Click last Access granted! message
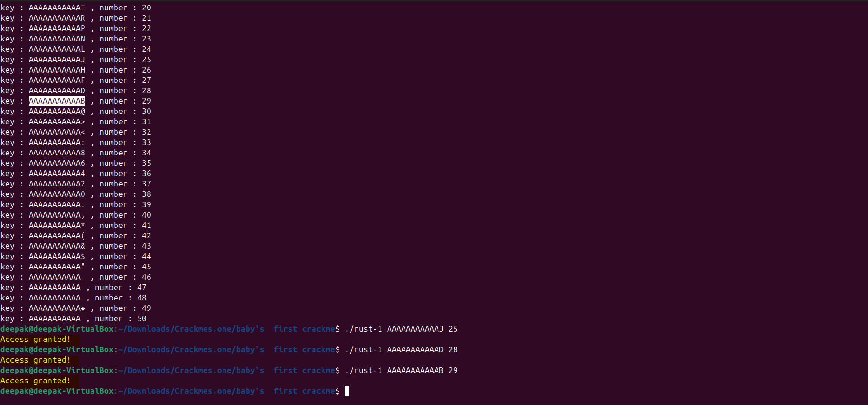This screenshot has width=868, height=405. (35, 381)
